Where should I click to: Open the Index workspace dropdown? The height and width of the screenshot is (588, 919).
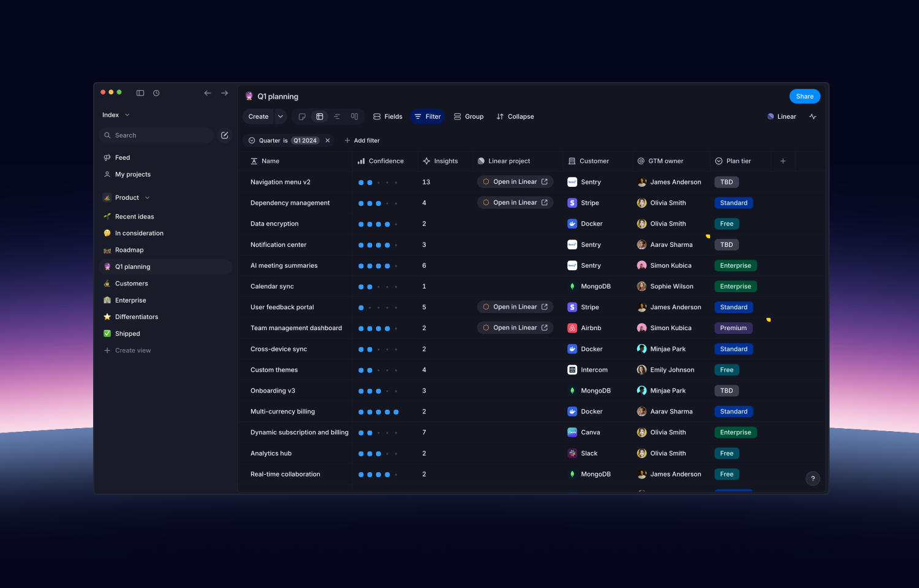coord(116,115)
